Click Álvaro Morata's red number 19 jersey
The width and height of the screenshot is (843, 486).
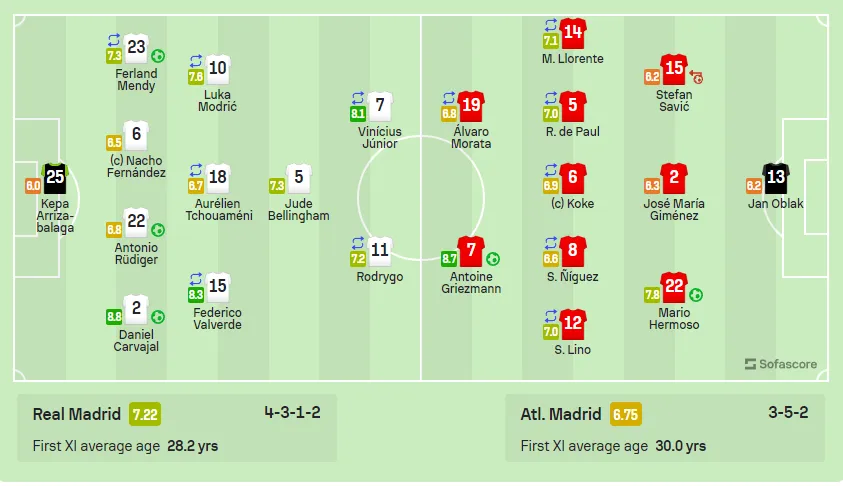click(x=471, y=106)
